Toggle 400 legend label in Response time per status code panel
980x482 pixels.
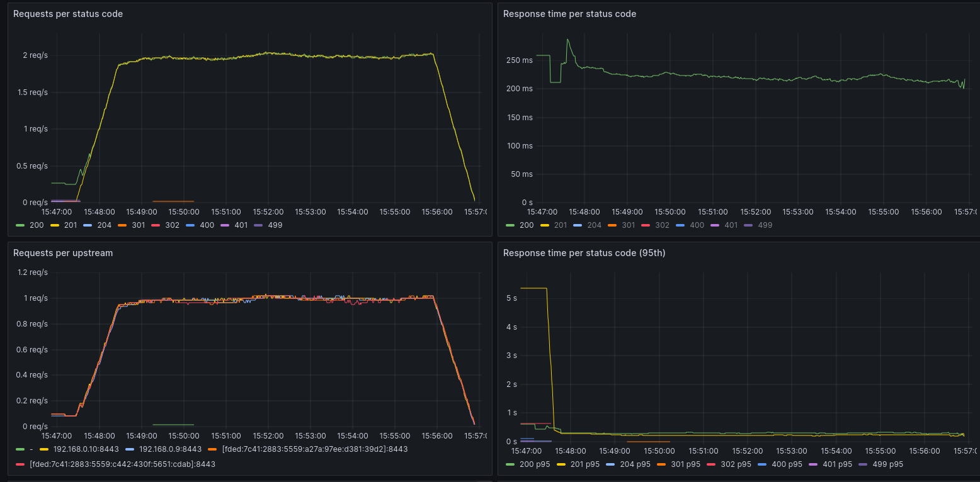(697, 225)
